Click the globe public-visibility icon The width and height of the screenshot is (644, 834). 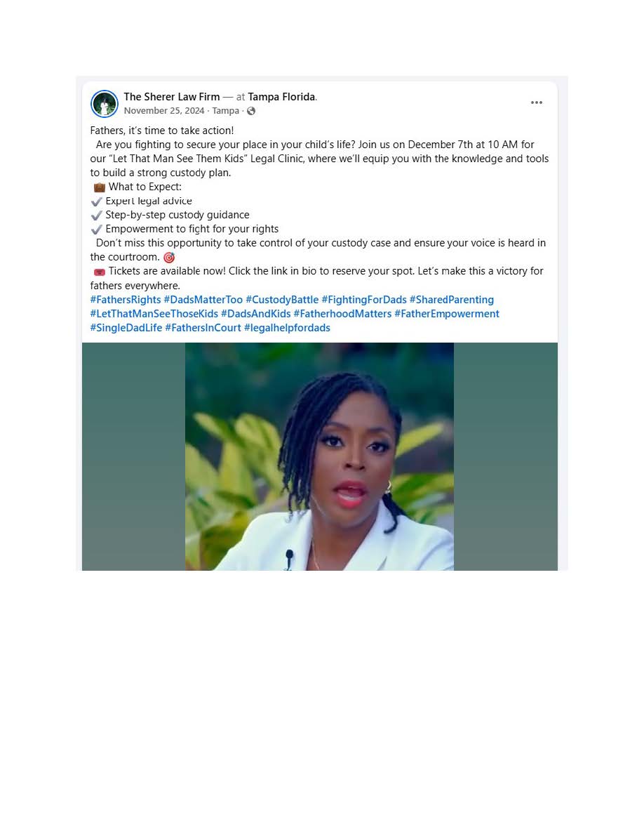click(251, 111)
